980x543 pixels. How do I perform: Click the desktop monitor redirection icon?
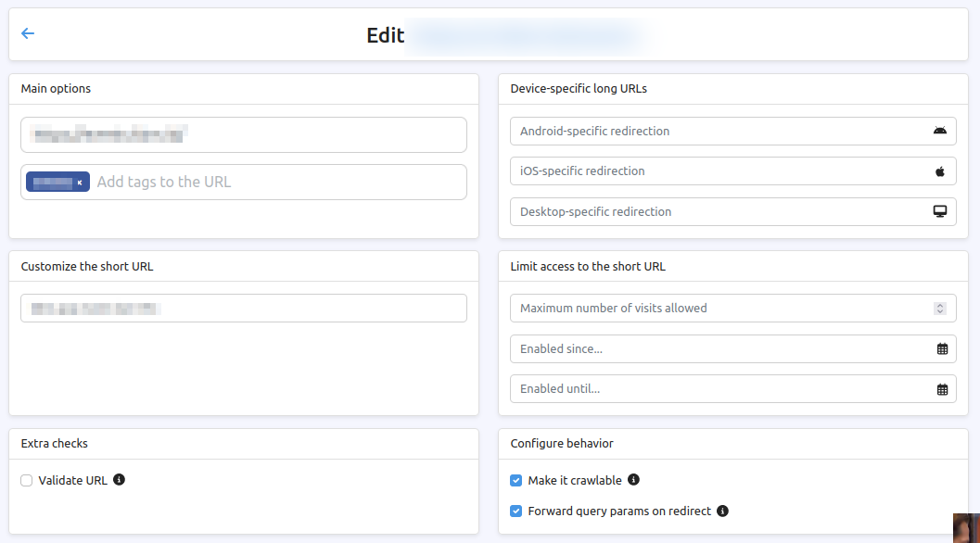point(939,211)
